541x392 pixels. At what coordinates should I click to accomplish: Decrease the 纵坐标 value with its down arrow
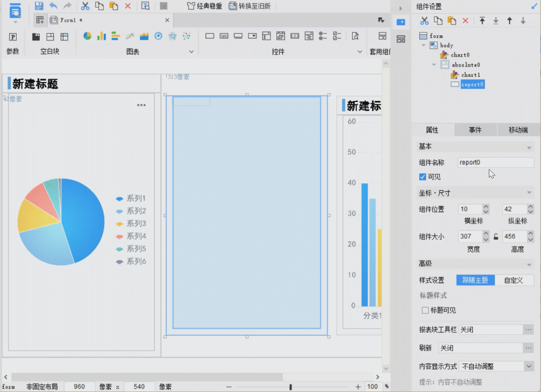[x=530, y=212]
